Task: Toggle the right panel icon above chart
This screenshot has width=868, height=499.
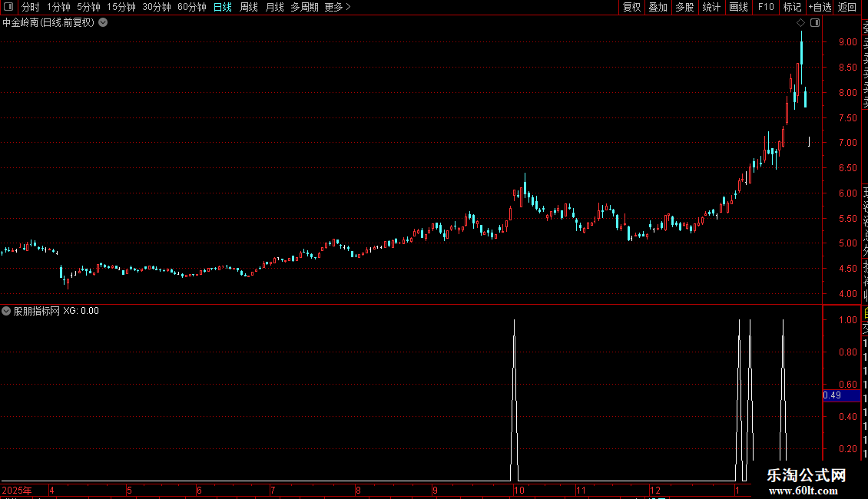Action: coord(815,23)
